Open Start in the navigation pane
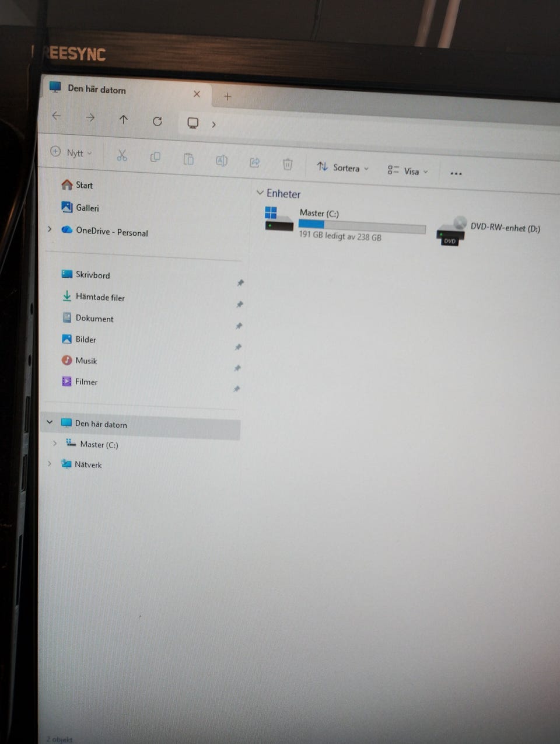 77,185
